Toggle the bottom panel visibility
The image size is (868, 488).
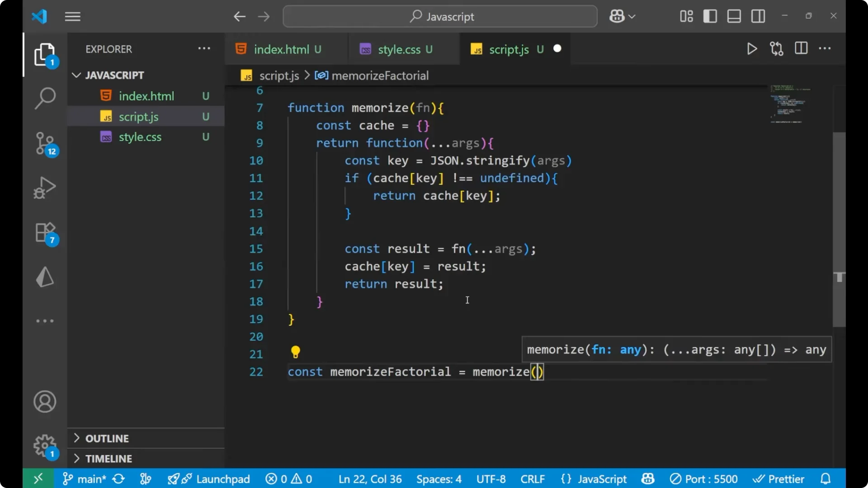coord(734,16)
